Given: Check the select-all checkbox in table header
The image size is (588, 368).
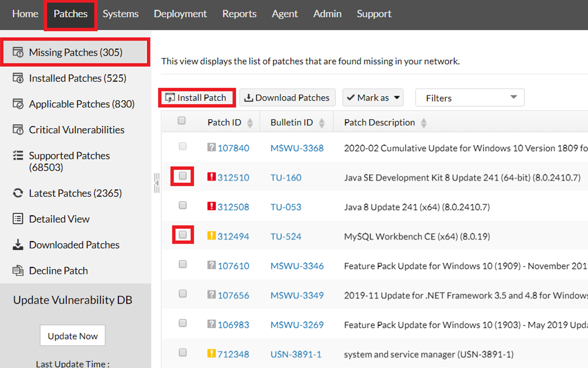Looking at the screenshot, I should pyautogui.click(x=182, y=120).
